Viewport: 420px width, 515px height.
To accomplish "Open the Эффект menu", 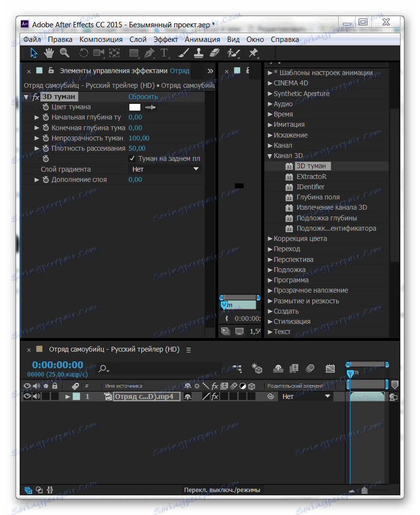I will (165, 40).
